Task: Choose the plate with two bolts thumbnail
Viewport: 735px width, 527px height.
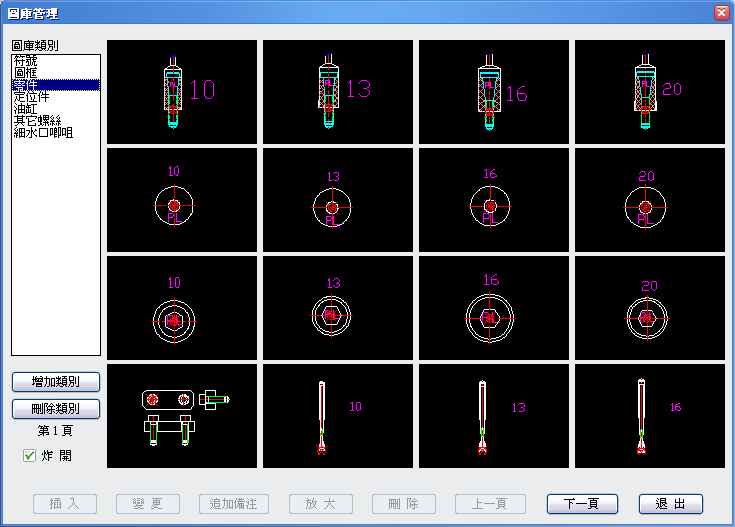Action: click(x=182, y=416)
